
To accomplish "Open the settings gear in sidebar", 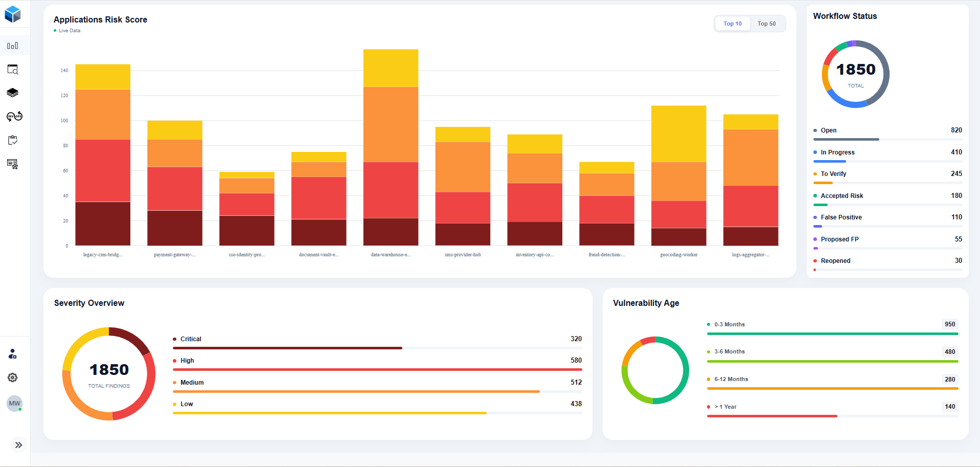I will 13,377.
